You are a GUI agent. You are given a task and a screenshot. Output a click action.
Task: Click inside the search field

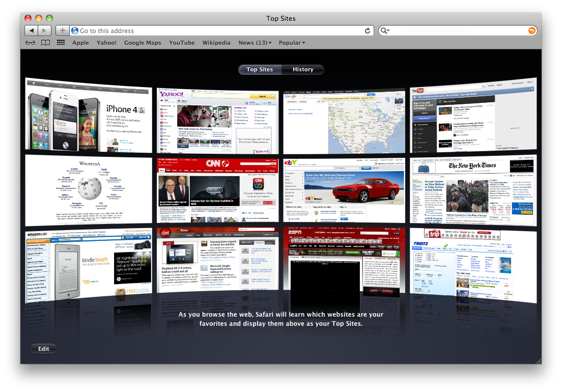pyautogui.click(x=458, y=31)
